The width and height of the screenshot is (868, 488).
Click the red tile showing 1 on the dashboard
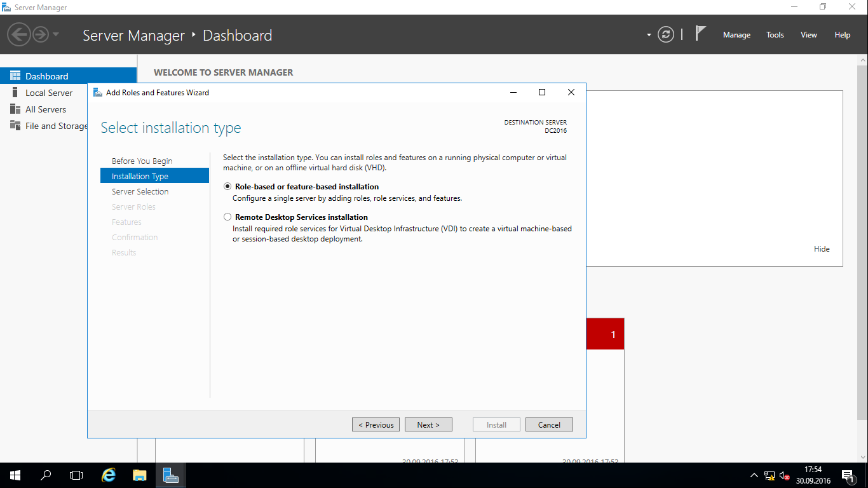click(605, 334)
